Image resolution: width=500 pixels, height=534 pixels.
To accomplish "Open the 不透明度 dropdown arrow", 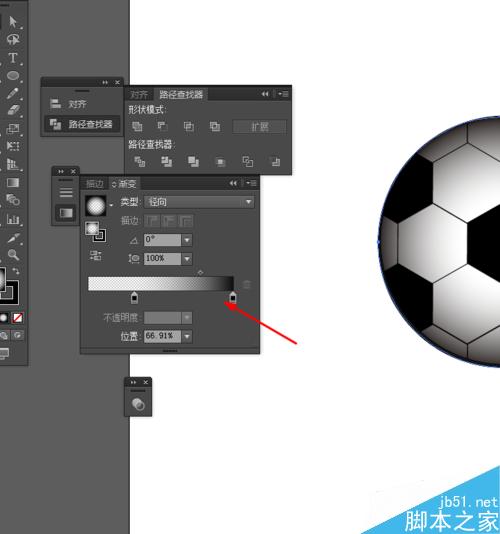I will pyautogui.click(x=187, y=318).
